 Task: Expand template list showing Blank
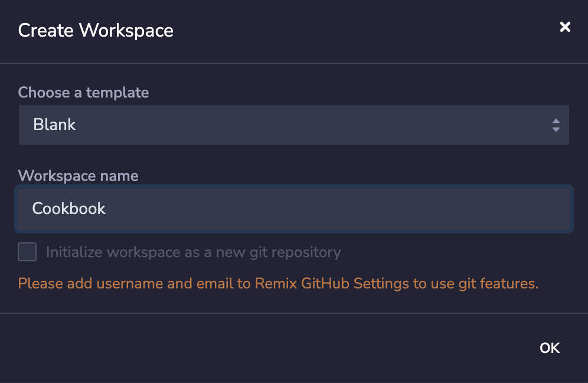pos(293,125)
